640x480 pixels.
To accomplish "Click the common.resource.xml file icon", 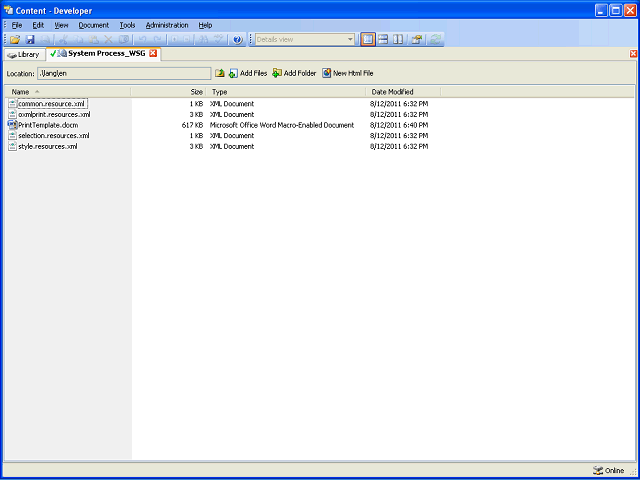I will point(12,104).
